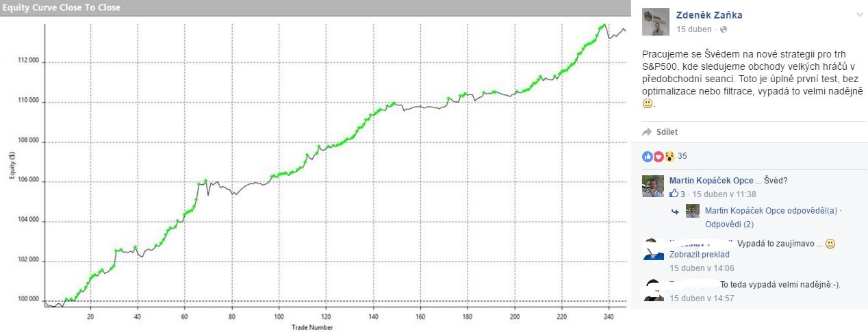868x332 pixels.
Task: Click 'Zobrazit překlad' translation link
Action: [699, 255]
